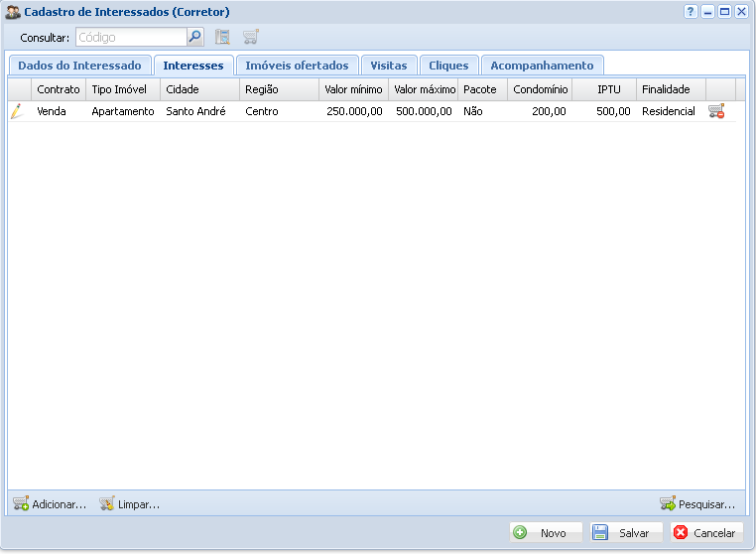Focus the Código search input field
Viewport: 756px width, 554px height.
pyautogui.click(x=131, y=38)
